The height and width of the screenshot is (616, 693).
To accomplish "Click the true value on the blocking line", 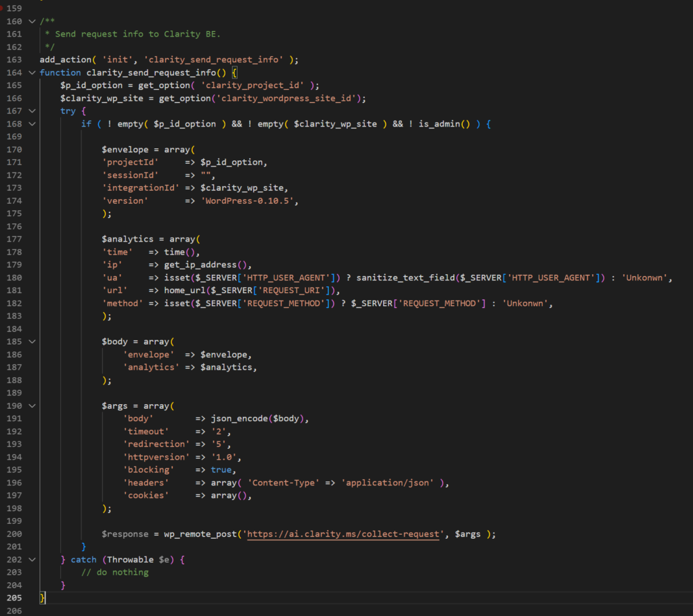I will click(221, 470).
